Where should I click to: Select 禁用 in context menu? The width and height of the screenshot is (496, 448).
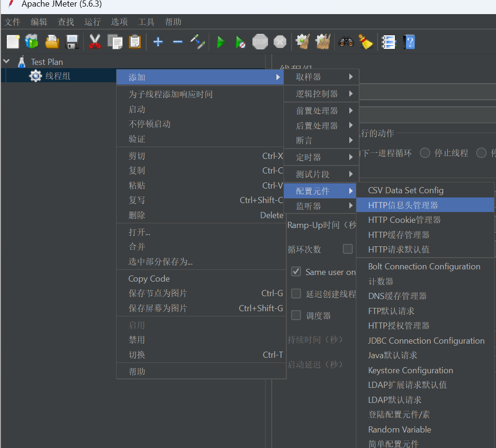pos(201,340)
